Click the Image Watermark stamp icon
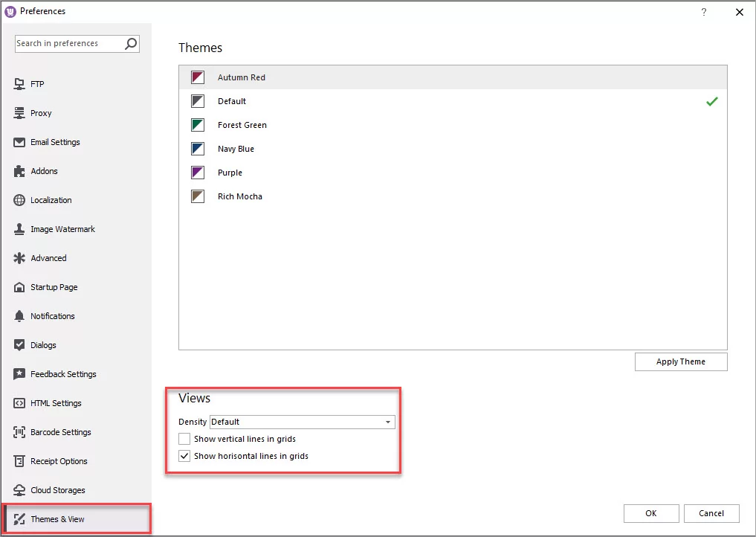The image size is (756, 537). click(19, 229)
